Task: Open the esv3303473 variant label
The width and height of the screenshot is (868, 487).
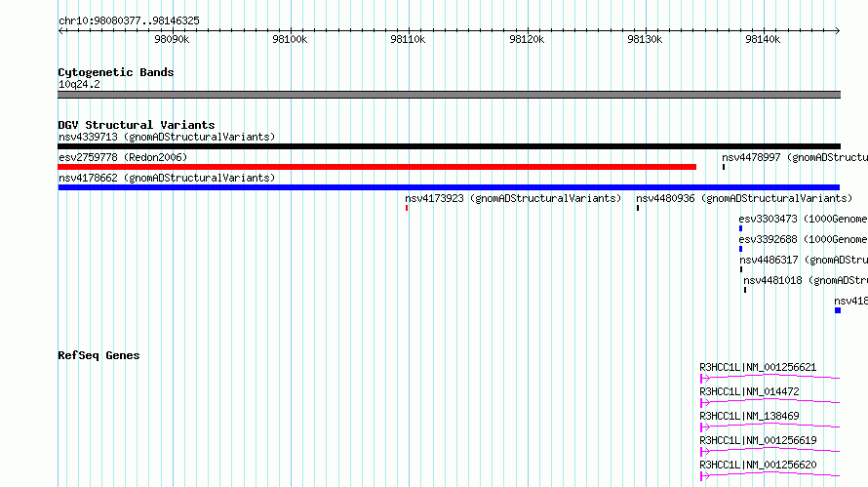Action: pyautogui.click(x=804, y=219)
